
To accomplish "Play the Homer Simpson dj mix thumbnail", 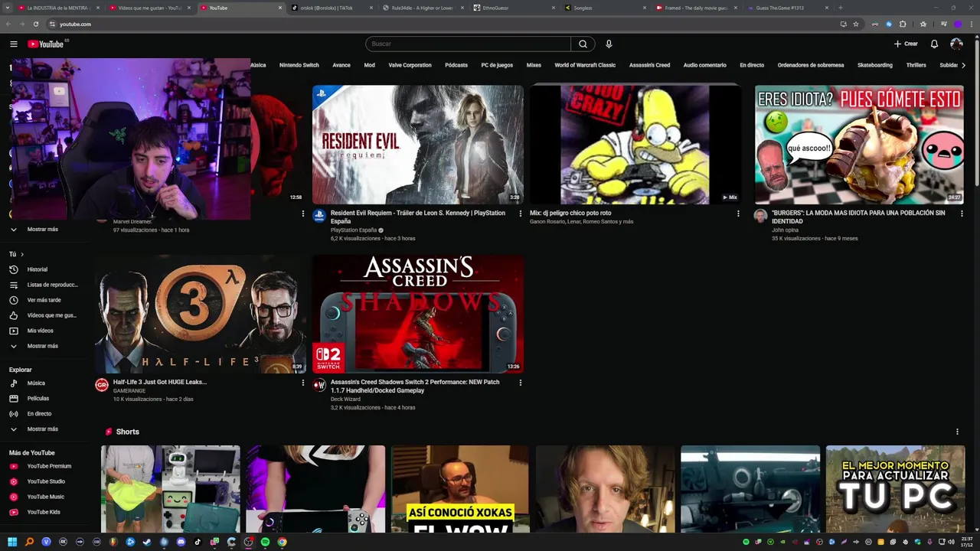I will (635, 145).
